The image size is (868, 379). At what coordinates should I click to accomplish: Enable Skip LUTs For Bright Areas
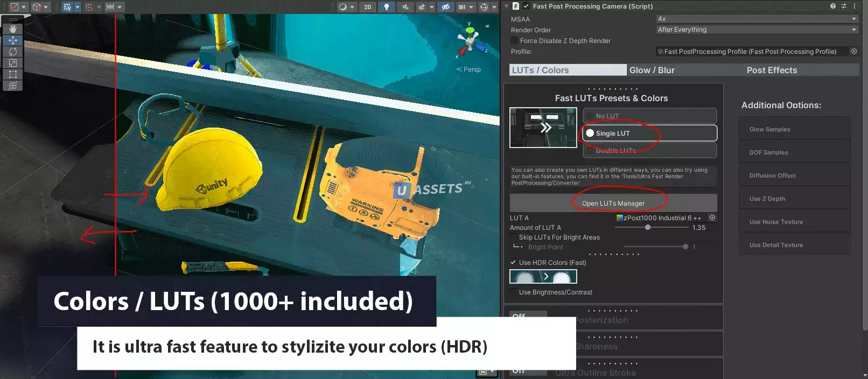514,237
